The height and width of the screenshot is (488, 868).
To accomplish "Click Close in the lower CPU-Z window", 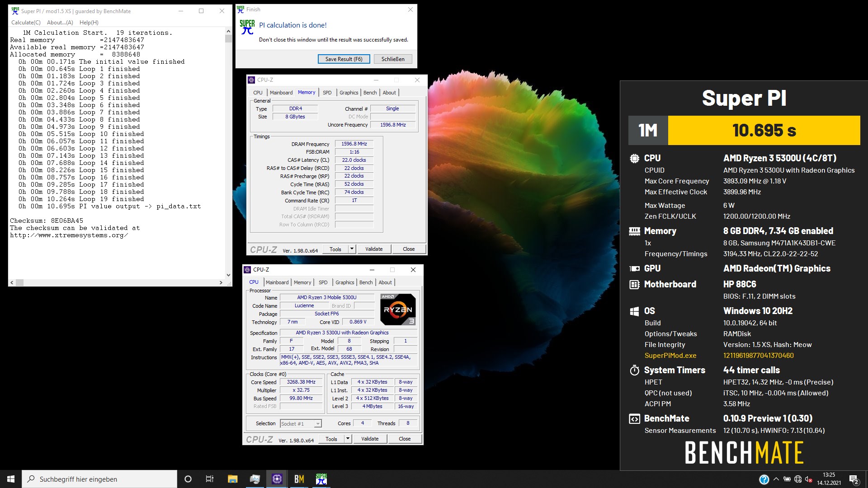I will [x=405, y=439].
